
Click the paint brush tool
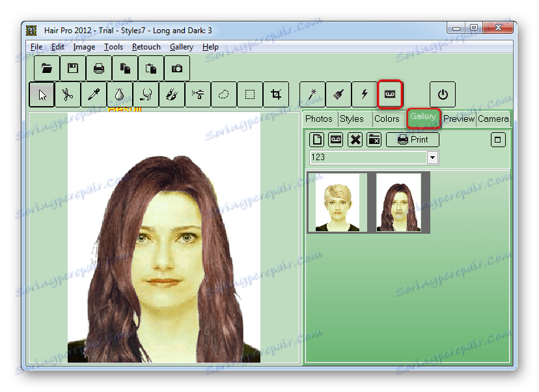(x=339, y=94)
